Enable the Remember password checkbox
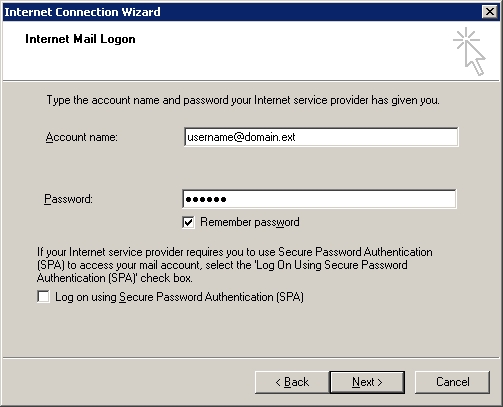Image resolution: width=503 pixels, height=407 pixels. click(x=188, y=222)
